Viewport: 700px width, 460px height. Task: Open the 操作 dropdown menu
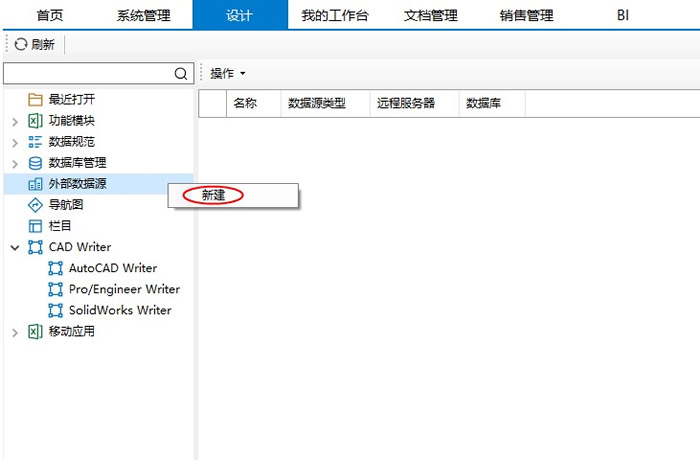[227, 74]
